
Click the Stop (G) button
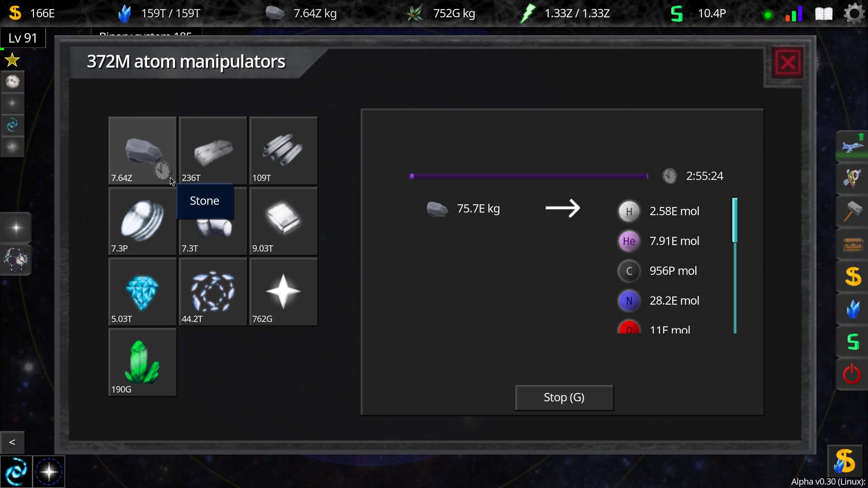point(564,398)
